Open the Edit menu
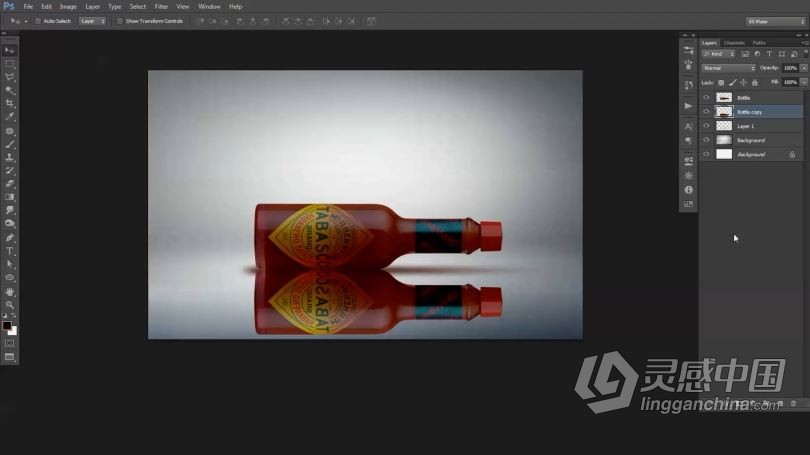Screen dimensions: 810x455 (46, 7)
